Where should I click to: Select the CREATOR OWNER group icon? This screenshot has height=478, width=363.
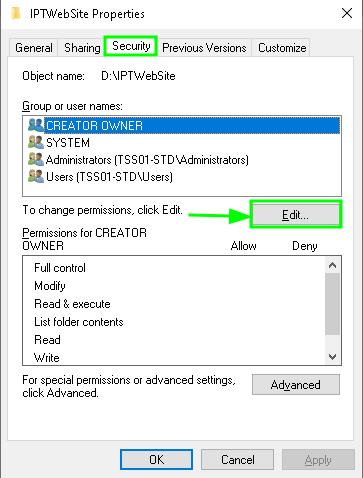36,125
